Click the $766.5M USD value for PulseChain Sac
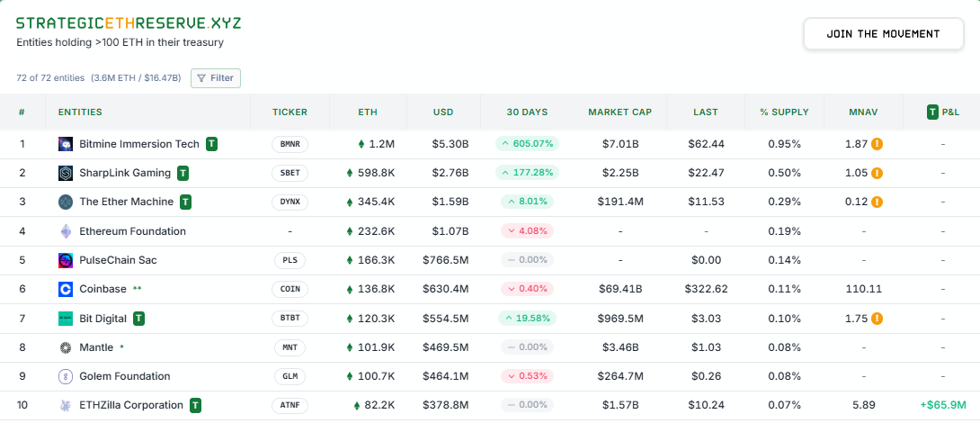The height and width of the screenshot is (423, 980). coord(446,260)
